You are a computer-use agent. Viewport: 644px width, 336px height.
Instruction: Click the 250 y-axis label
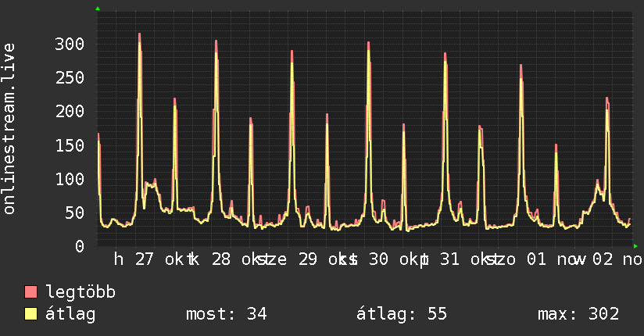tap(70, 77)
